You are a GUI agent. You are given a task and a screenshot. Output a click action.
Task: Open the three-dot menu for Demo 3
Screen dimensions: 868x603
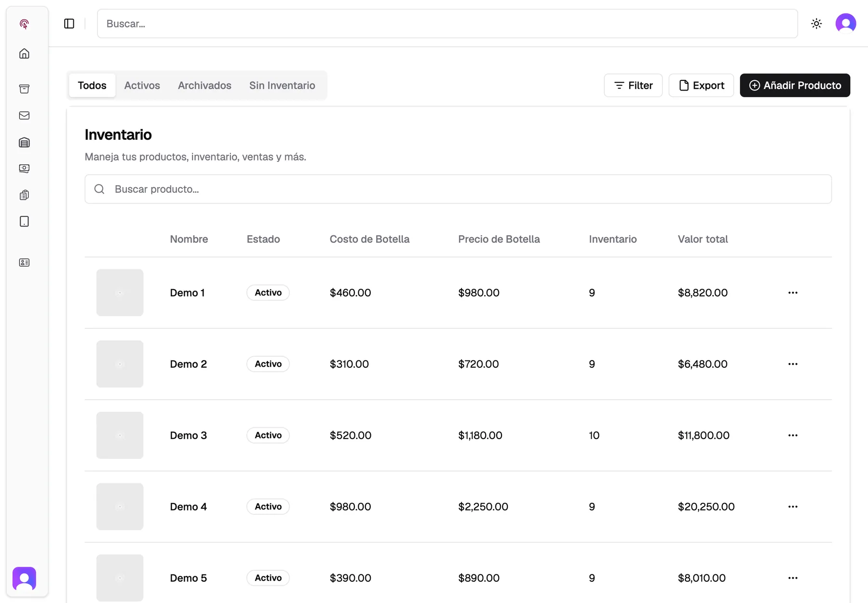tap(793, 435)
